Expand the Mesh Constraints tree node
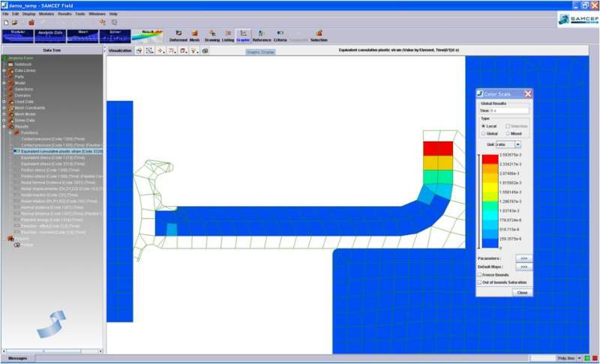The height and width of the screenshot is (364, 600). 4,108
